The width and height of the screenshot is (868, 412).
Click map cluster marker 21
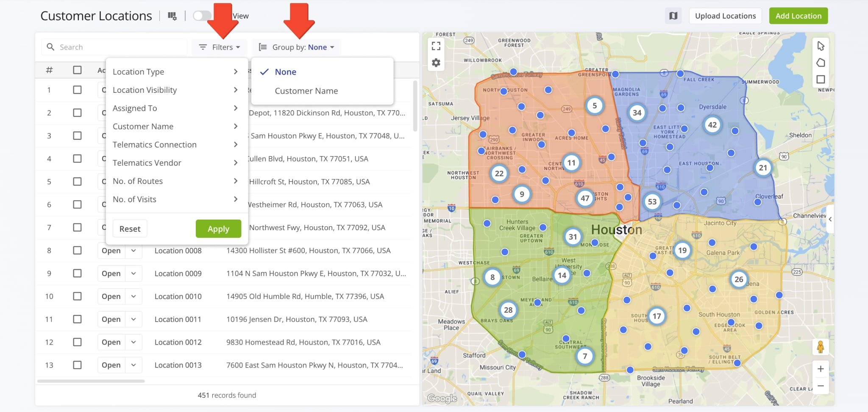(x=763, y=167)
